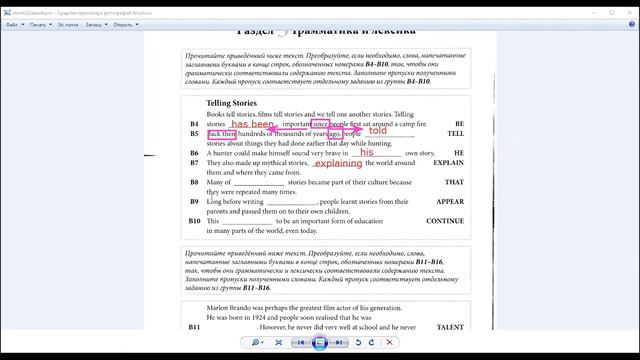Click the word EXPLAIN beside row B7

(449, 163)
